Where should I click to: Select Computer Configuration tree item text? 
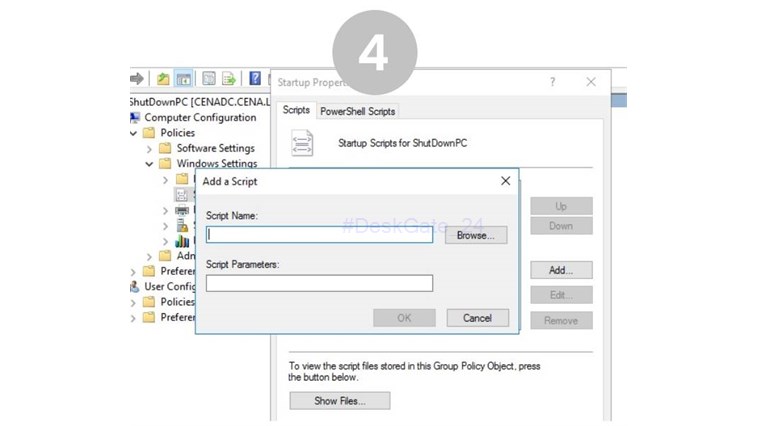pyautogui.click(x=200, y=118)
